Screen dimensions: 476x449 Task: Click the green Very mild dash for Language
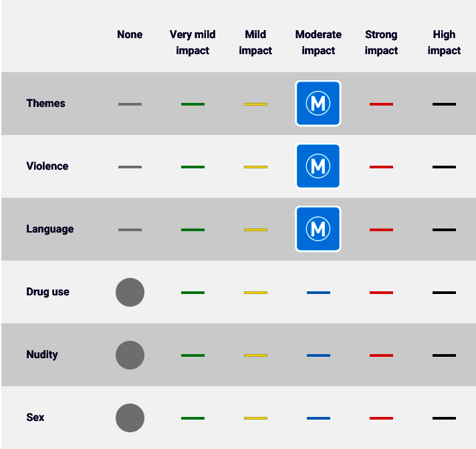point(193,230)
